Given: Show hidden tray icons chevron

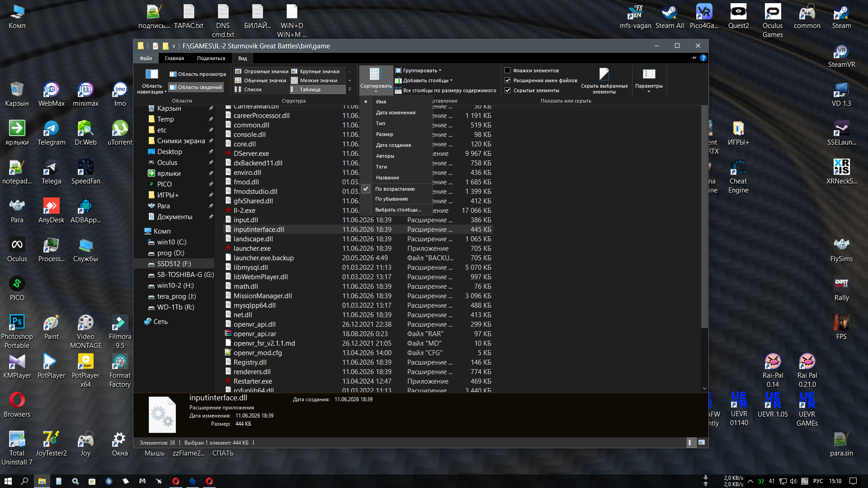Looking at the screenshot, I should [750, 481].
